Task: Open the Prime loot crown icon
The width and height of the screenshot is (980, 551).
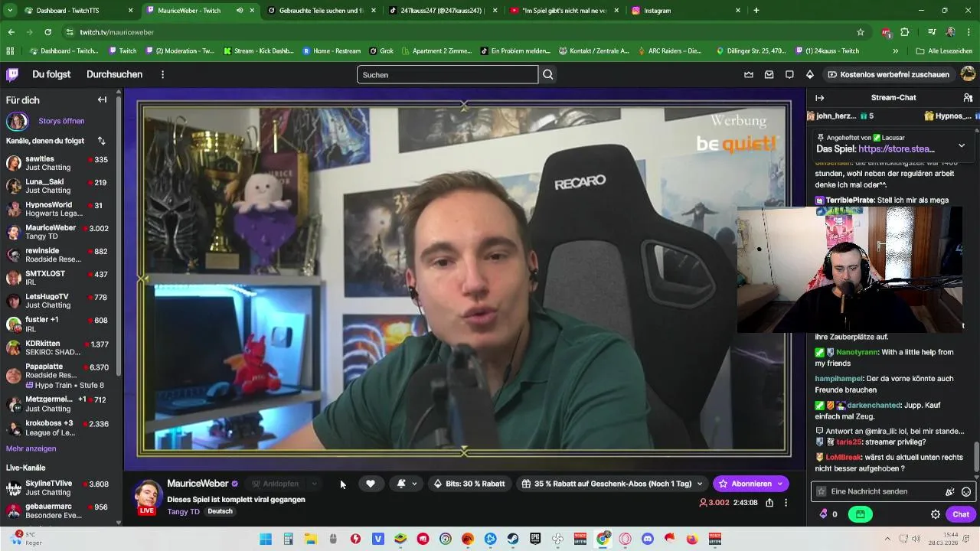Action: 749,74
